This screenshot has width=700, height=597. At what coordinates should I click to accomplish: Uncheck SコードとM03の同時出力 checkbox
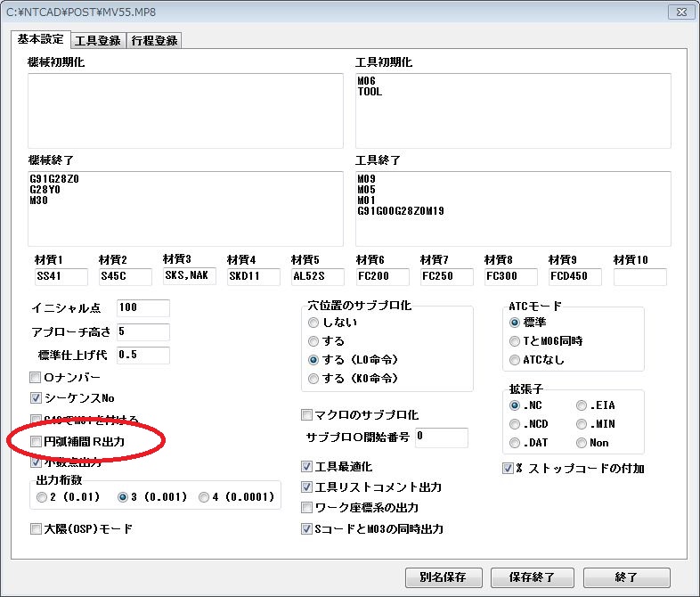tap(306, 529)
